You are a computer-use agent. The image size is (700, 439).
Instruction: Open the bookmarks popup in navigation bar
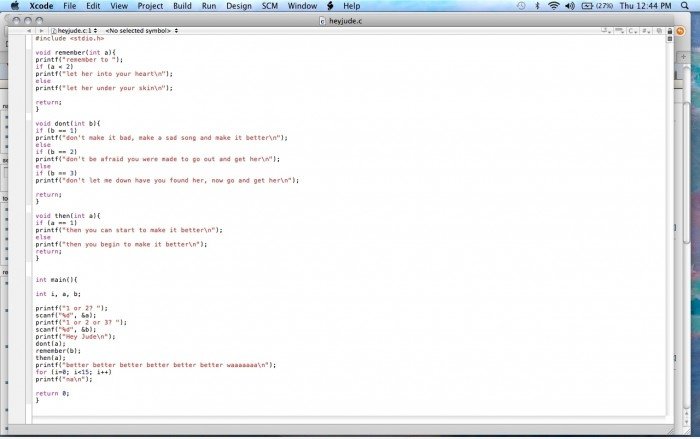tap(608, 31)
